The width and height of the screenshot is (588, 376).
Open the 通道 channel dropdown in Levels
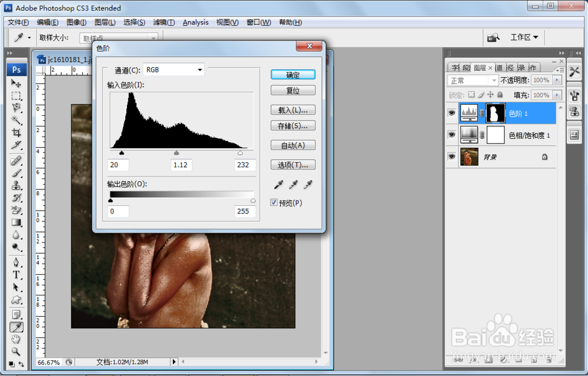pos(199,69)
